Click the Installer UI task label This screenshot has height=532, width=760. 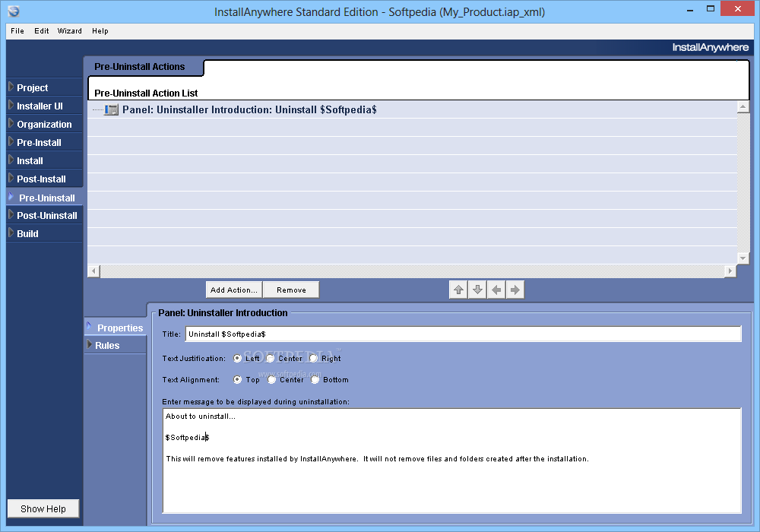tap(40, 106)
